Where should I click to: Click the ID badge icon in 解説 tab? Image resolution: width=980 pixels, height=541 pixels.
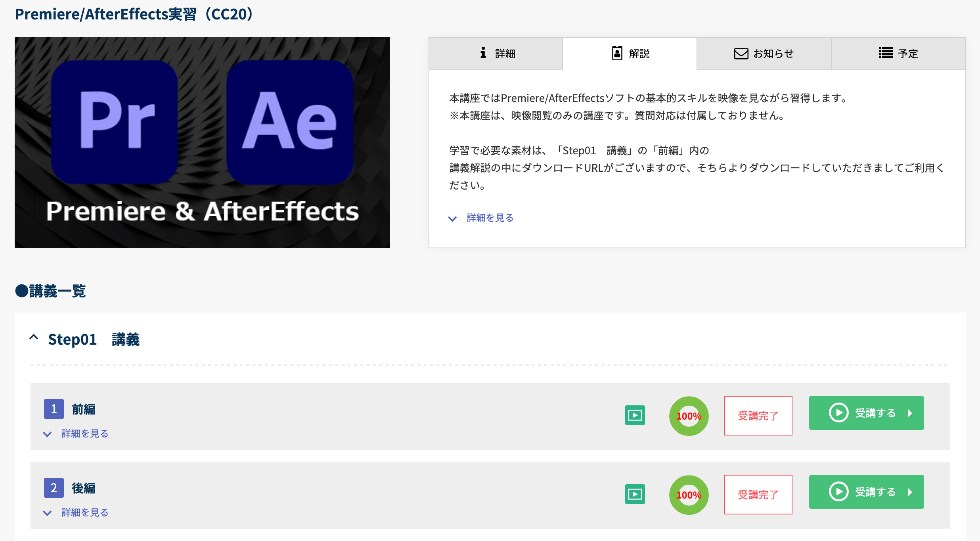tap(617, 53)
